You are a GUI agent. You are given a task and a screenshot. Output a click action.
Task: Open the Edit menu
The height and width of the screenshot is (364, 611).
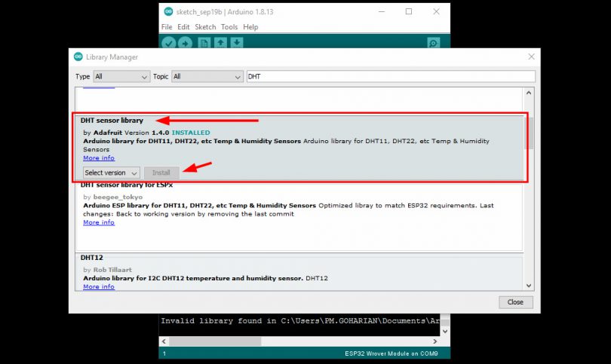point(183,27)
